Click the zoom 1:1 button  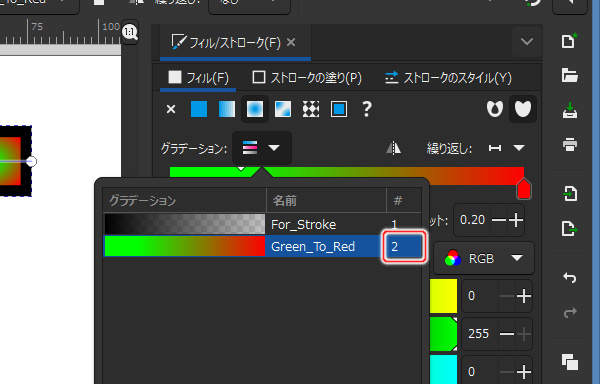[130, 32]
